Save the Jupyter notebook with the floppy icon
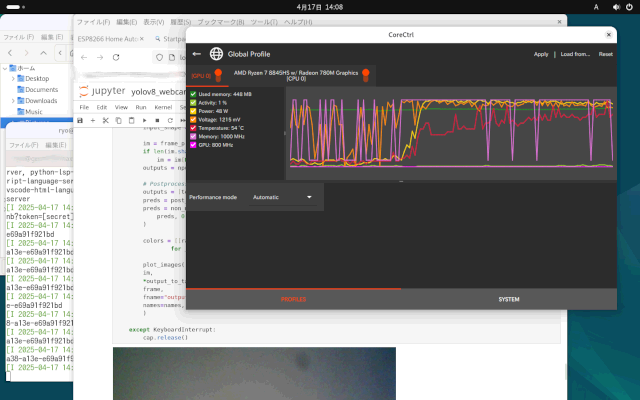Screen dimensions: 640x400 click(81, 120)
